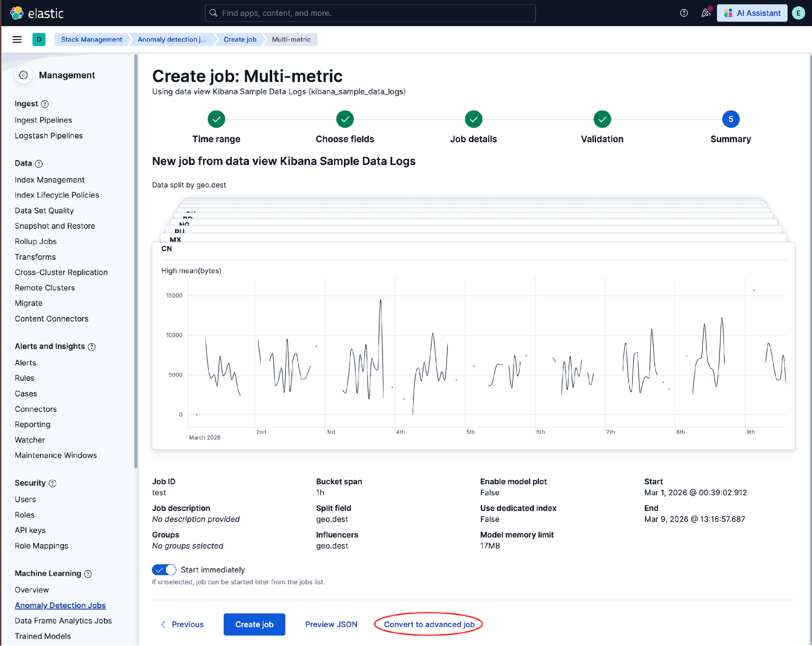This screenshot has height=646, width=812.
Task: Open the D space switcher icon
Action: click(39, 39)
